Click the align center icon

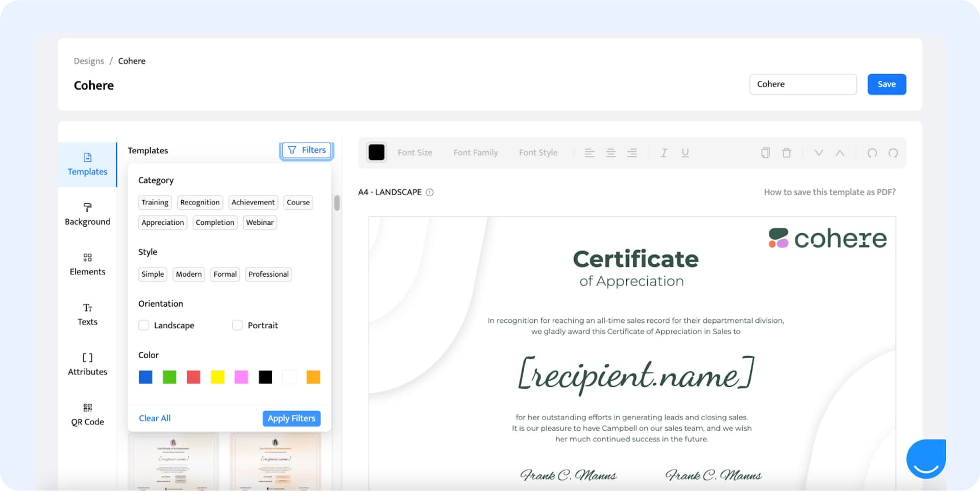pyautogui.click(x=610, y=153)
